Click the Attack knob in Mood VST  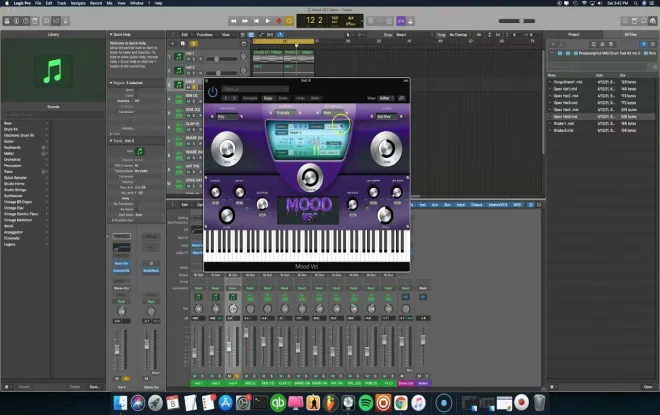(215, 192)
